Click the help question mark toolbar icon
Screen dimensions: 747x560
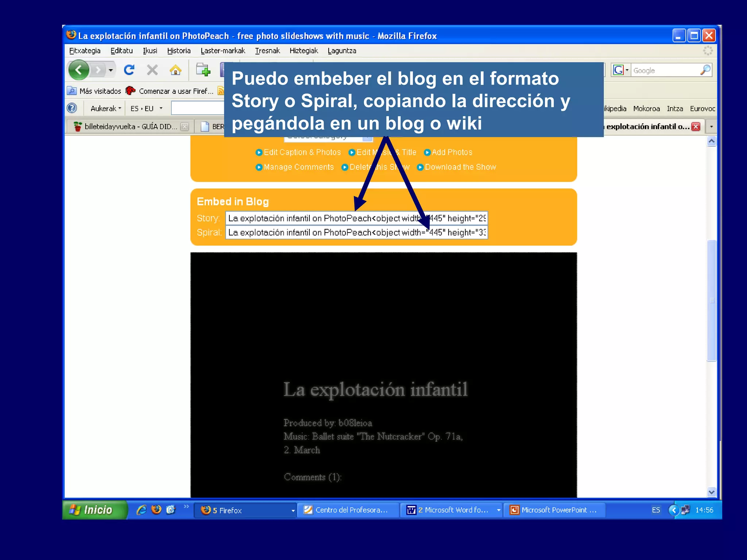tap(72, 108)
